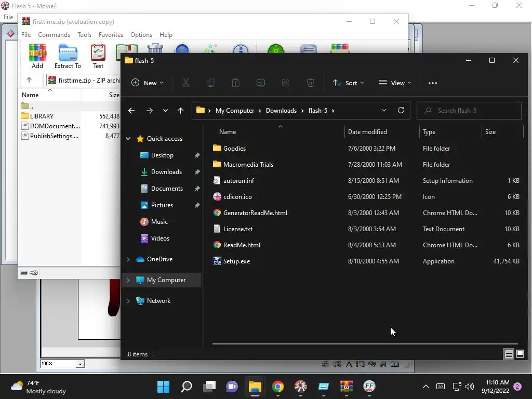Screen dimensions: 532x399
Task: Open WinRAR Tools menu
Action: [84, 35]
